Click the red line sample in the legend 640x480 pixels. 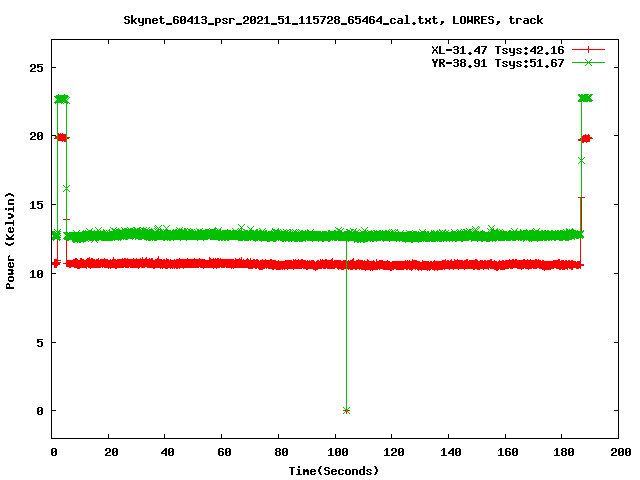pyautogui.click(x=588, y=50)
